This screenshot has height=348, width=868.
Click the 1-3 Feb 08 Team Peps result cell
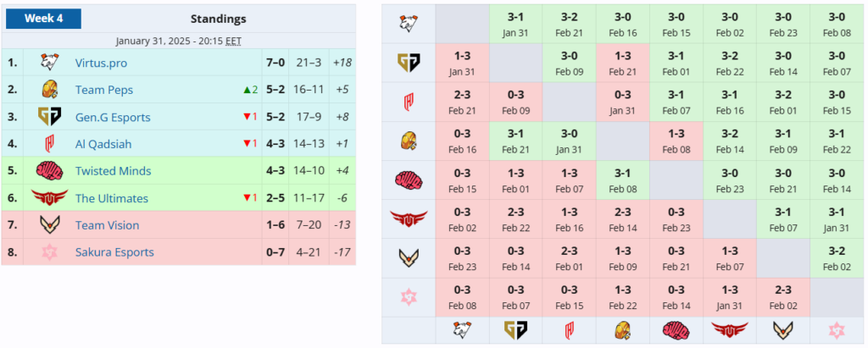[676, 141]
